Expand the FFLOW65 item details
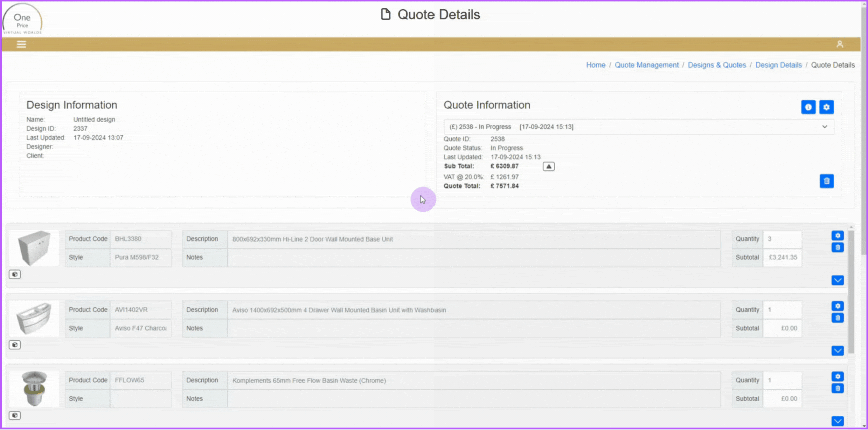 pyautogui.click(x=838, y=421)
